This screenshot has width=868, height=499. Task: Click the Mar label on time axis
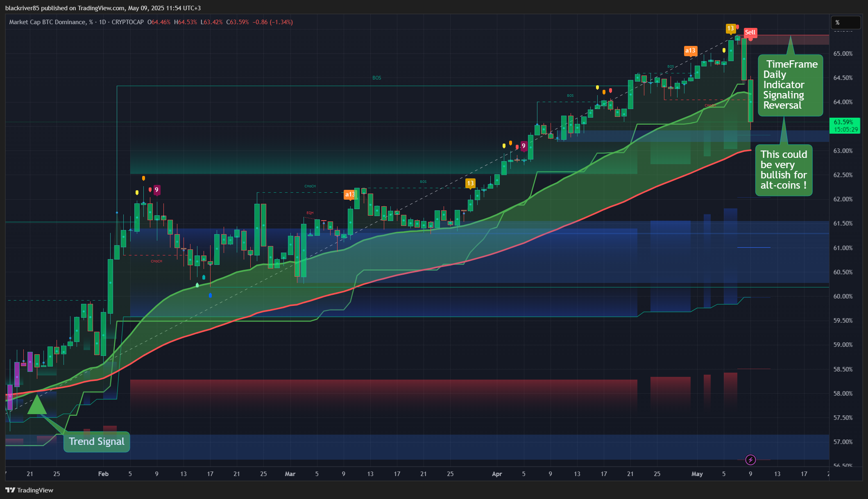pos(290,474)
